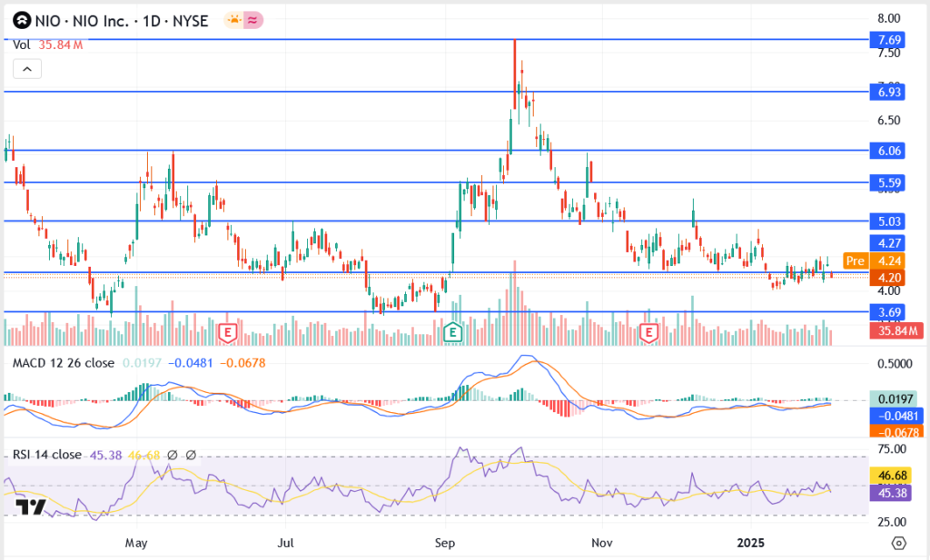The width and height of the screenshot is (930, 560).
Task: Collapse the volume pane using chevron button
Action: 27,68
